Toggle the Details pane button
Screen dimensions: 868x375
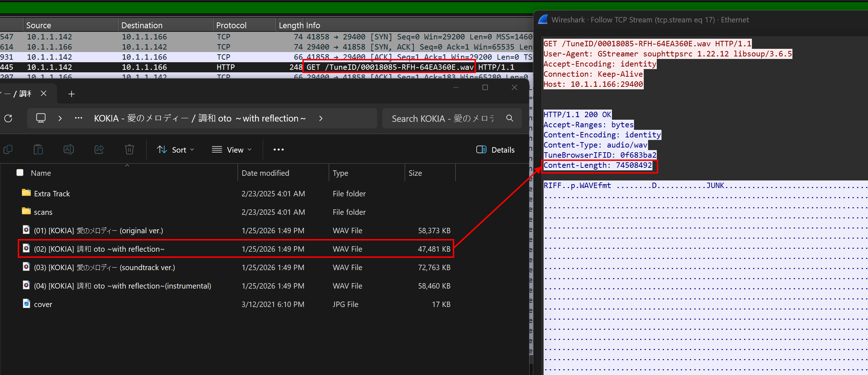click(495, 150)
